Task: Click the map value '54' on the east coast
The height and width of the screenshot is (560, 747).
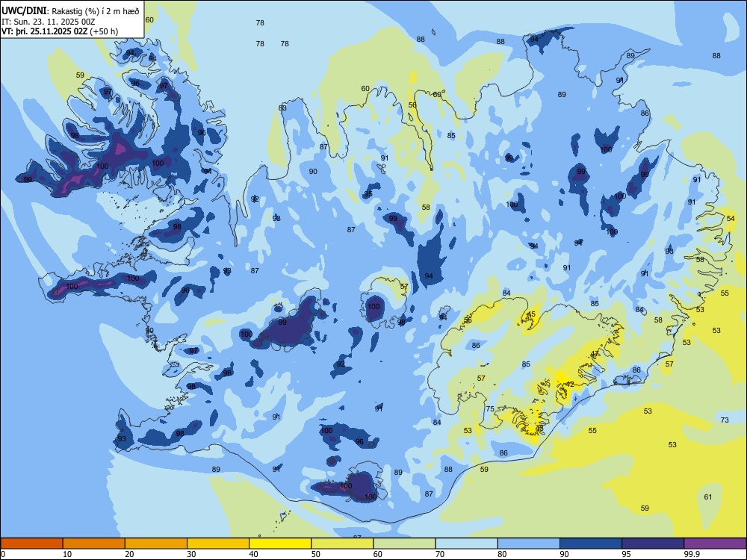Action: coord(731,219)
